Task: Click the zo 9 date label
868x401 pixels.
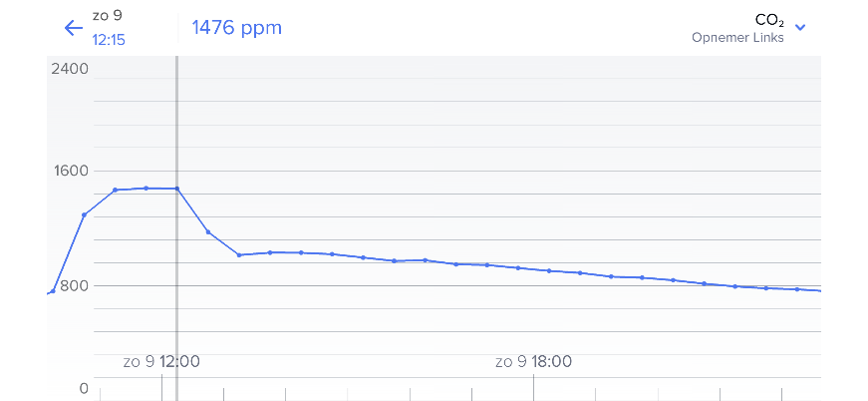Action: click(x=107, y=16)
